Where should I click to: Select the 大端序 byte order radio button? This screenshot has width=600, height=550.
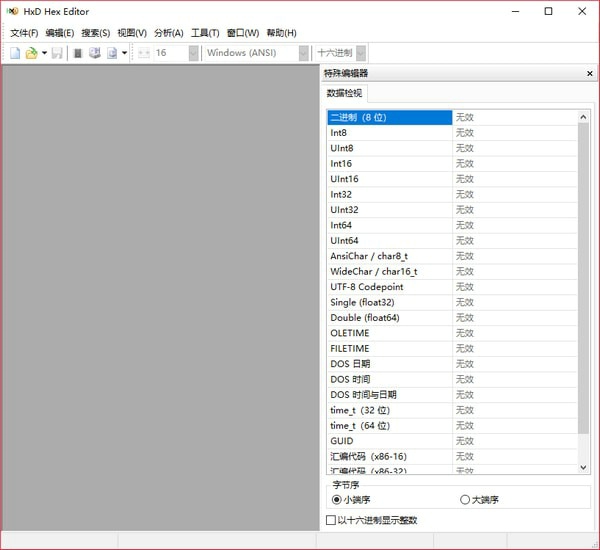click(465, 499)
